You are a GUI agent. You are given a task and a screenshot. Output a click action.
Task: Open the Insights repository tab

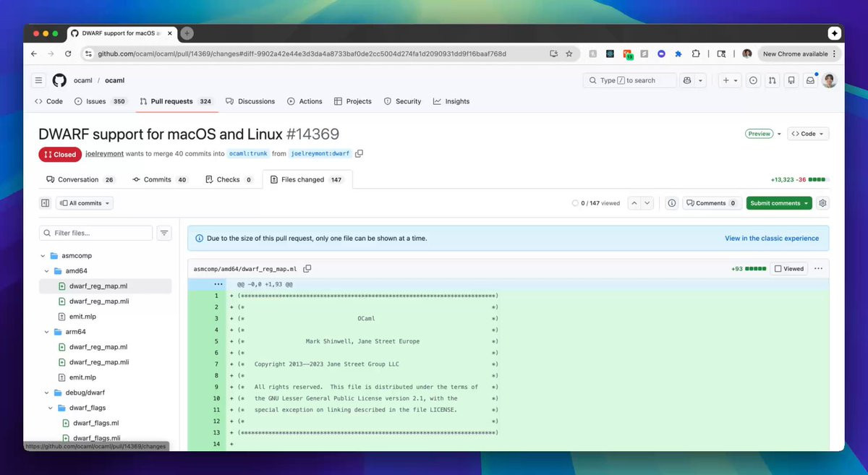click(451, 101)
